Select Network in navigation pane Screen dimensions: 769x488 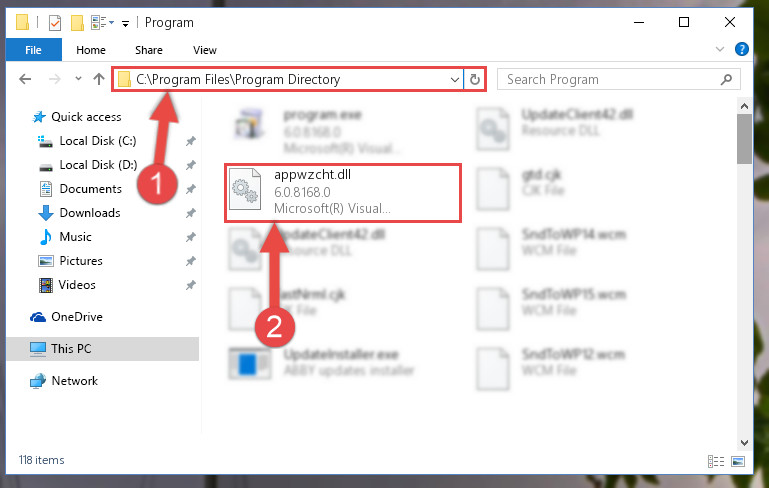64,381
